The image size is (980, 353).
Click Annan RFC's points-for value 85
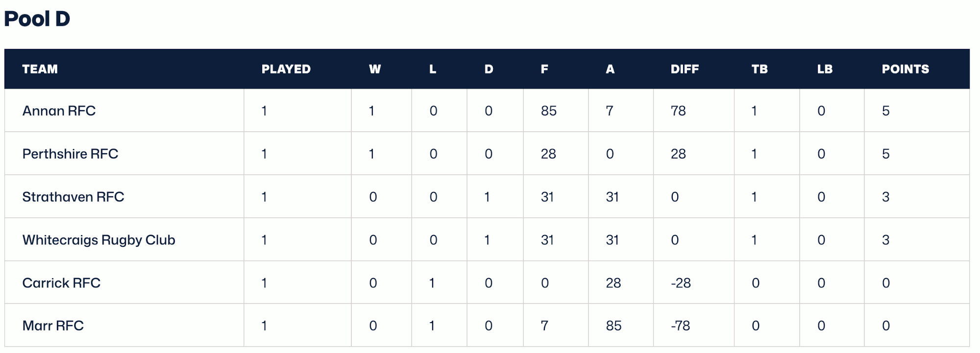[549, 111]
